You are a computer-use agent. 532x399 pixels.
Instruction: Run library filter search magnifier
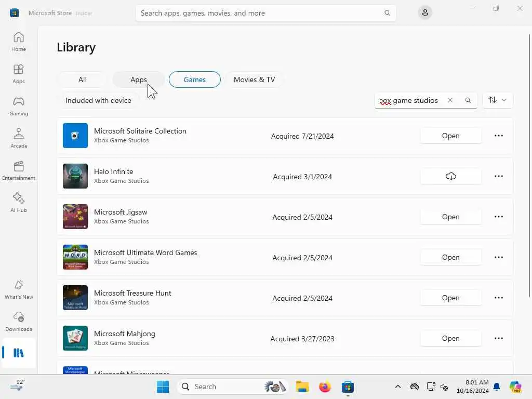click(468, 100)
